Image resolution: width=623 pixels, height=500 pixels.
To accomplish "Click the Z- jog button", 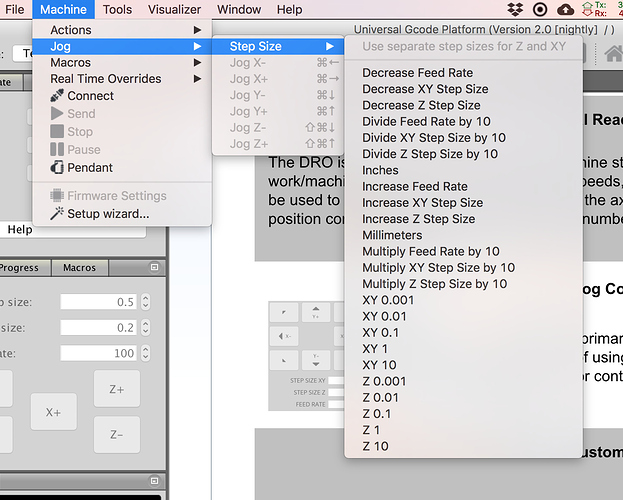I will (117, 434).
